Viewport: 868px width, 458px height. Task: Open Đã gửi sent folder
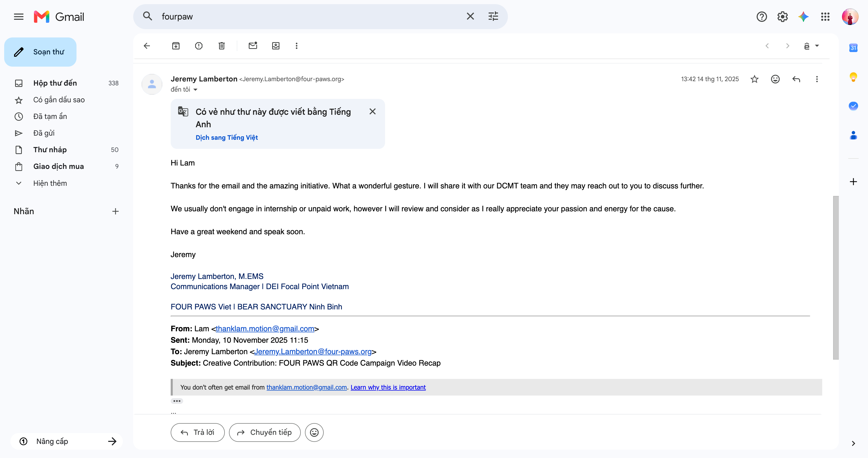pos(67,133)
